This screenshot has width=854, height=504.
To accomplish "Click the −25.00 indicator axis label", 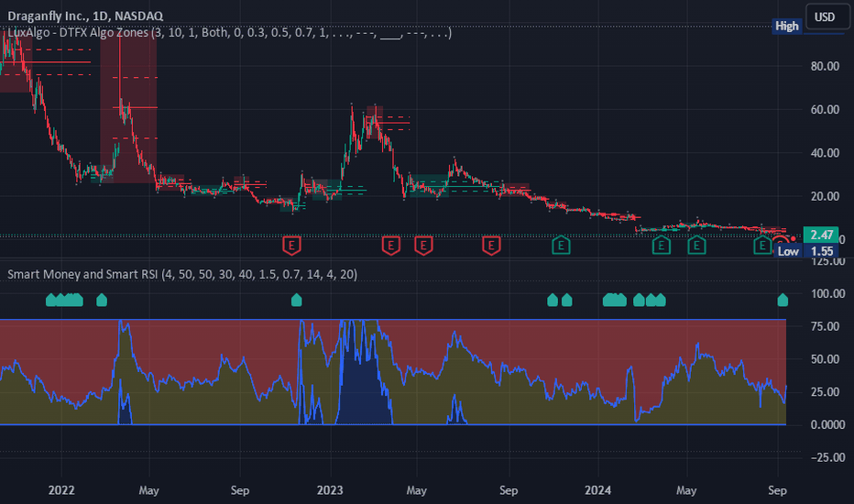I will point(827,457).
